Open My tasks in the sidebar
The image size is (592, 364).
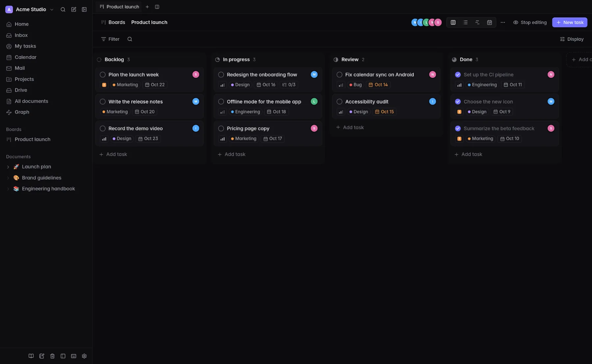pyautogui.click(x=46, y=46)
